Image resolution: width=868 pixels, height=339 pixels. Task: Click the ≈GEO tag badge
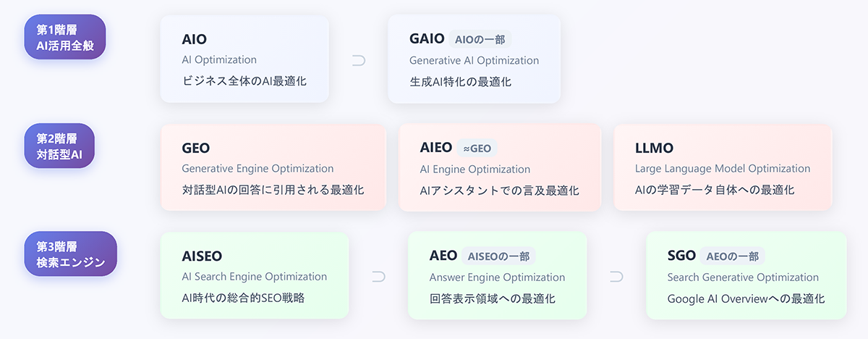tap(477, 148)
